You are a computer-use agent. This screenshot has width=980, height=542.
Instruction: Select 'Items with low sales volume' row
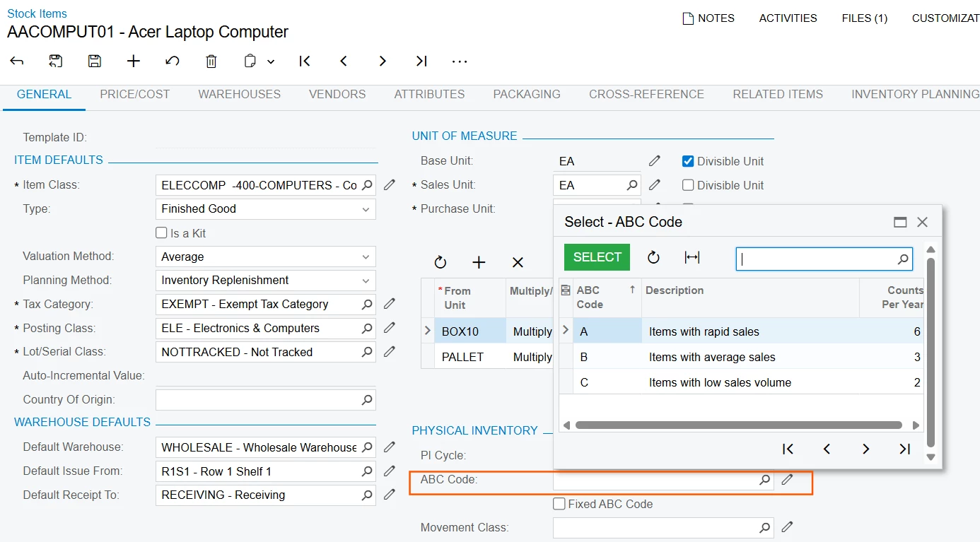tap(741, 382)
